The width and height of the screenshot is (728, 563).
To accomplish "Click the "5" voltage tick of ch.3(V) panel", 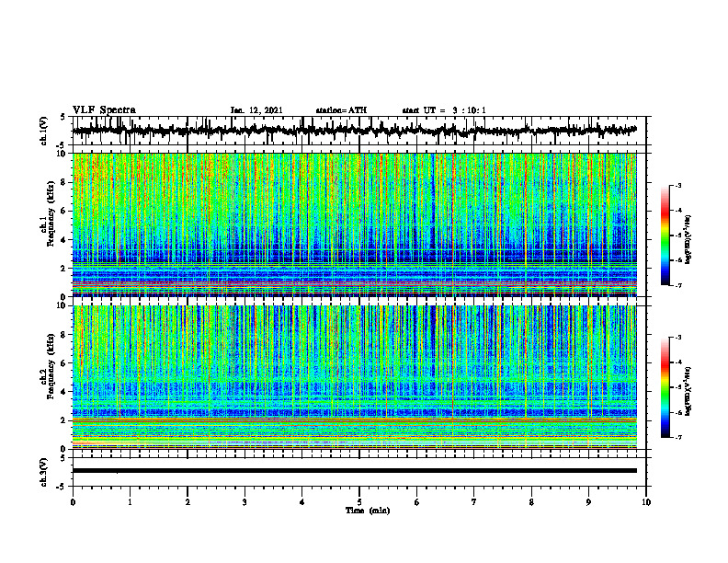I will click(x=63, y=458).
